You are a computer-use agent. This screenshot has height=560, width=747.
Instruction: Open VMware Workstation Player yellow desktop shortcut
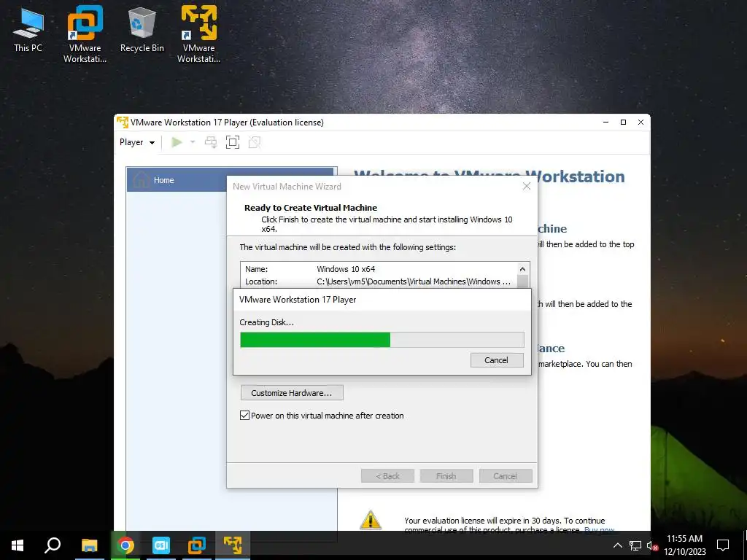click(x=198, y=34)
